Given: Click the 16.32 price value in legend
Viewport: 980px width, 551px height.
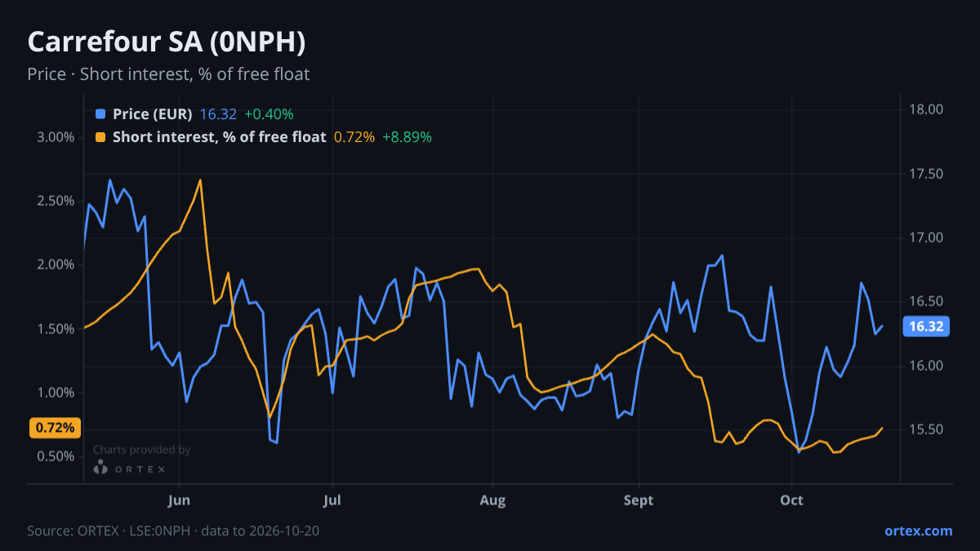Looking at the screenshot, I should [218, 114].
